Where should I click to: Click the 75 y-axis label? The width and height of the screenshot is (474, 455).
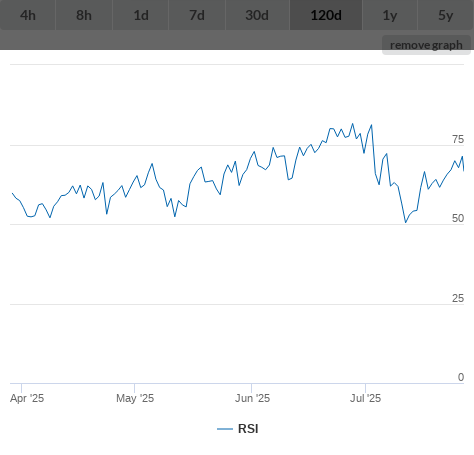tap(458, 139)
